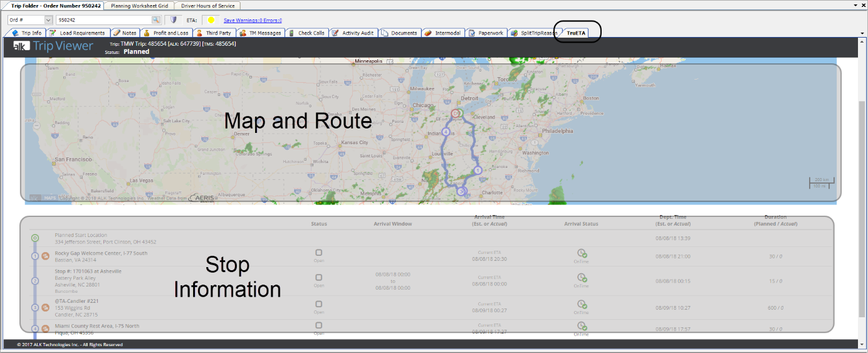Image resolution: width=868 pixels, height=353 pixels.
Task: Click the ALK Trip Viewer logo
Action: (x=54, y=46)
